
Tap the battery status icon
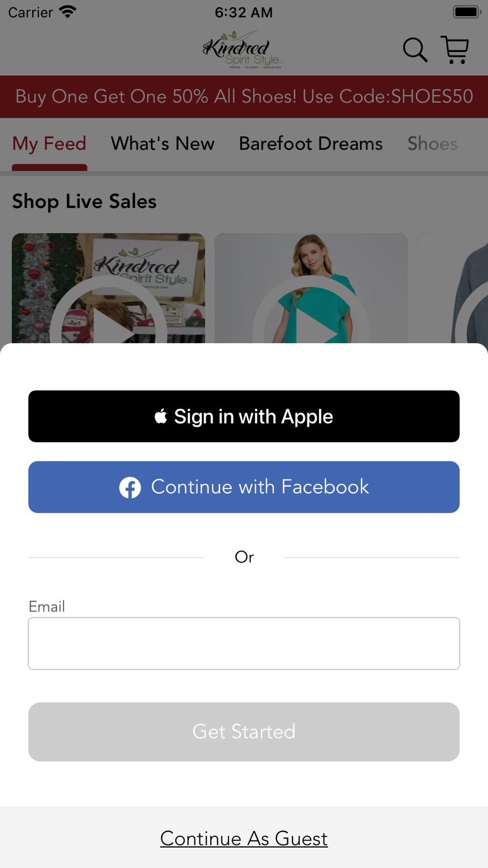click(467, 12)
